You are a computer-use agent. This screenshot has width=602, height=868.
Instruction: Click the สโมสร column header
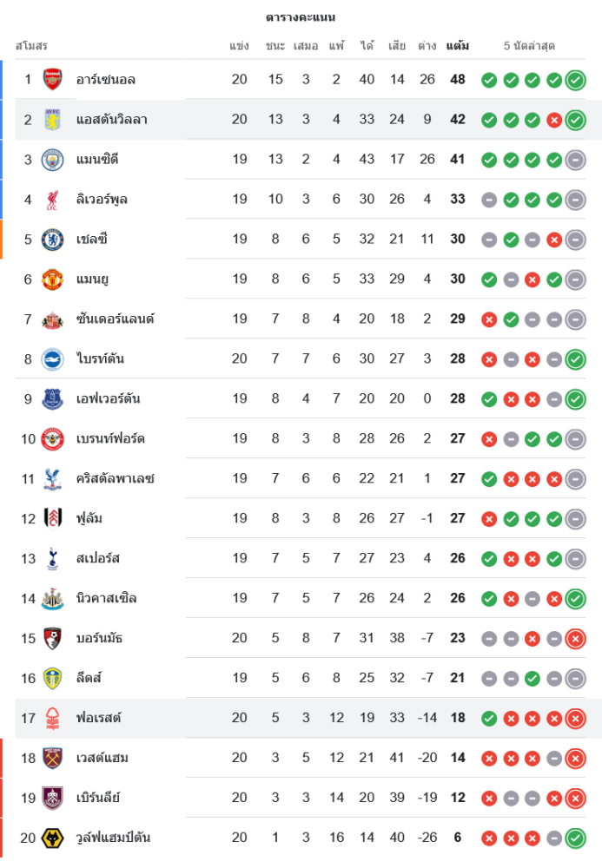[x=31, y=45]
